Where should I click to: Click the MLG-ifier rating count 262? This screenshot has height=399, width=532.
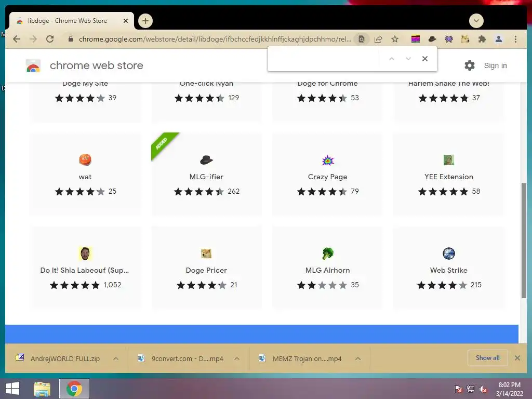pyautogui.click(x=233, y=191)
